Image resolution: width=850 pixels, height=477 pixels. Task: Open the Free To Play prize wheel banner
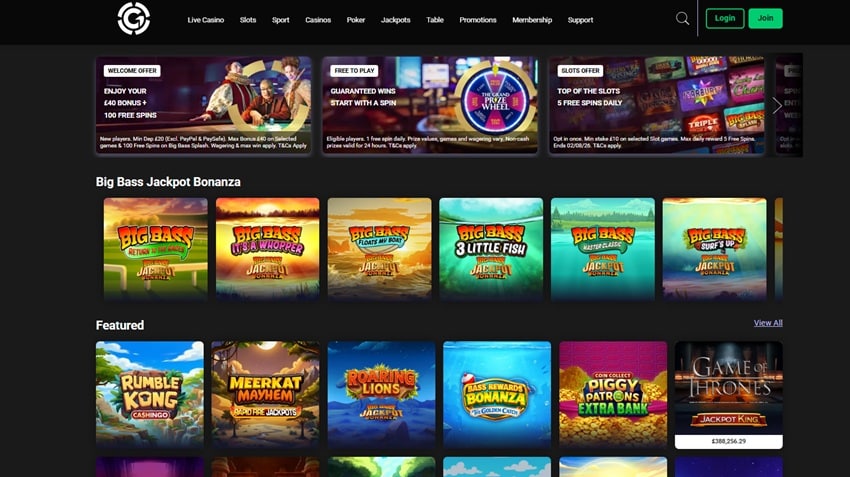tap(430, 105)
